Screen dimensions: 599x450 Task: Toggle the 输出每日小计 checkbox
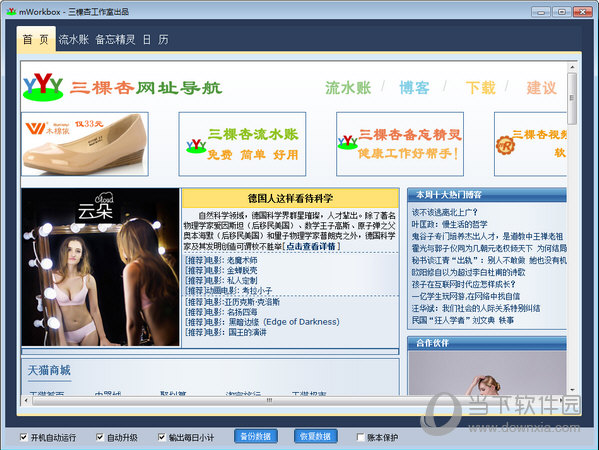point(162,437)
